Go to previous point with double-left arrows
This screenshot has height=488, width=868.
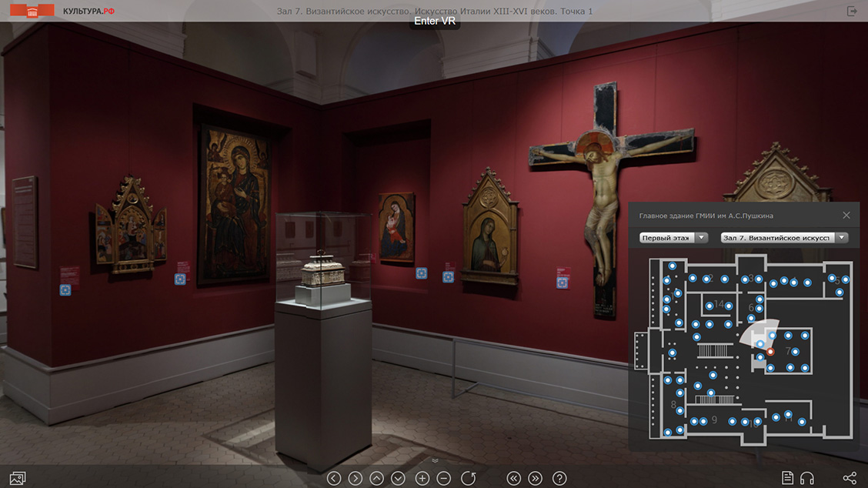(x=514, y=478)
